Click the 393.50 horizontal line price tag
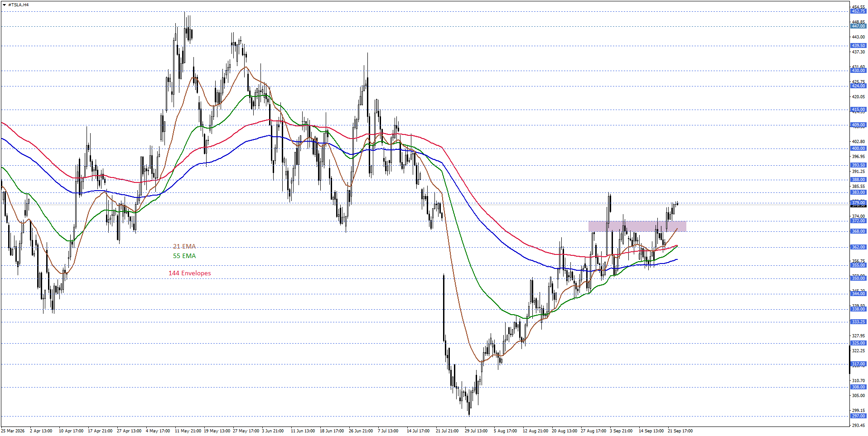868x436 pixels. tap(858, 165)
